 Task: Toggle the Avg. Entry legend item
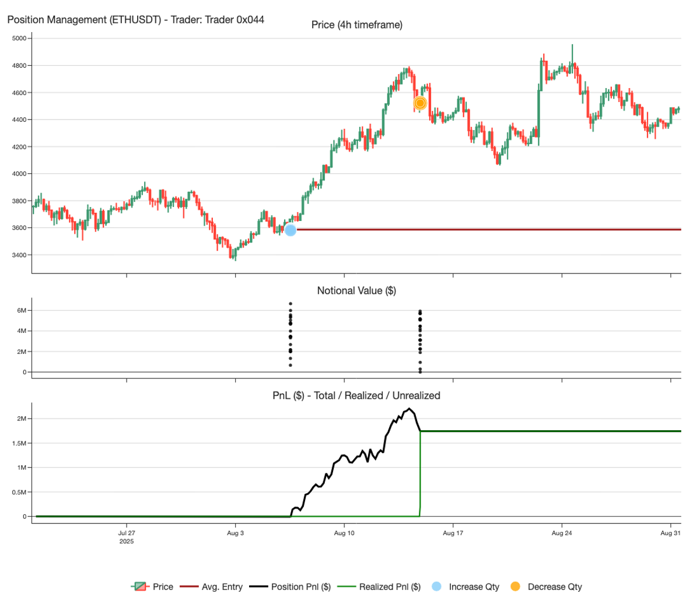click(x=211, y=587)
